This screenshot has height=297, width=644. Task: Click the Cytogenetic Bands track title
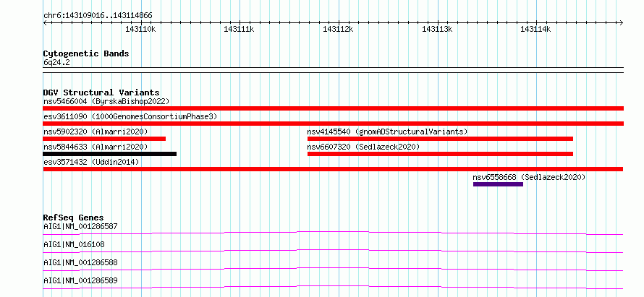click(x=86, y=53)
